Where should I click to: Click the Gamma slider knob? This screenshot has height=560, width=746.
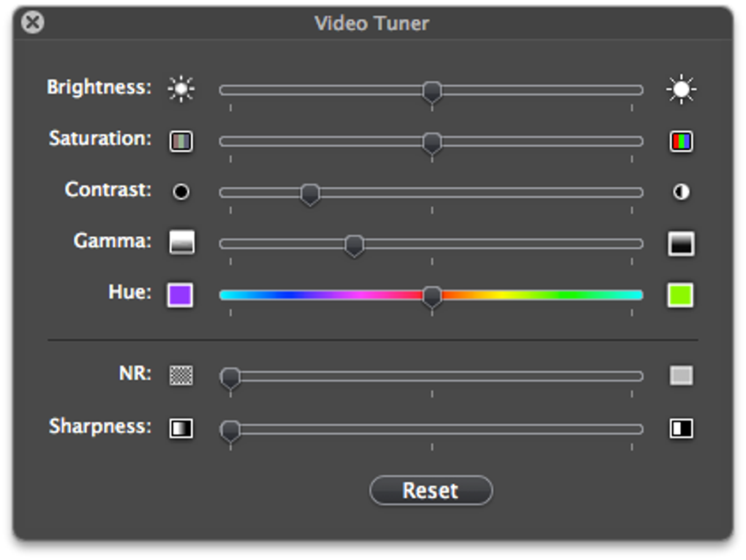[354, 245]
